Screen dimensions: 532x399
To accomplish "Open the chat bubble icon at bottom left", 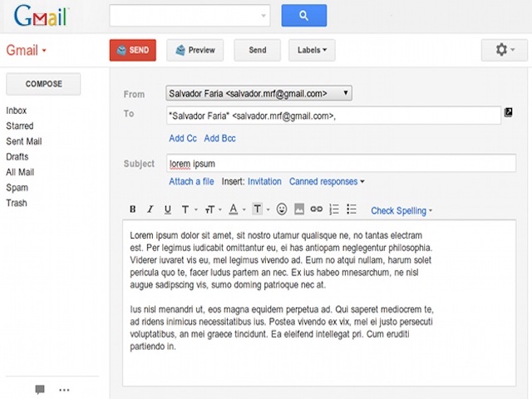I will tap(40, 389).
